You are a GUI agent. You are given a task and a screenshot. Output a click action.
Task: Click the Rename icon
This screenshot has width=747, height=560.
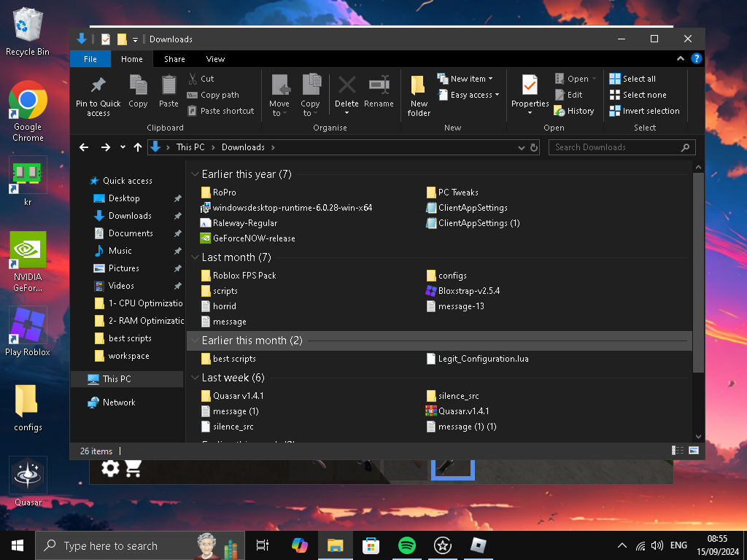(x=379, y=85)
